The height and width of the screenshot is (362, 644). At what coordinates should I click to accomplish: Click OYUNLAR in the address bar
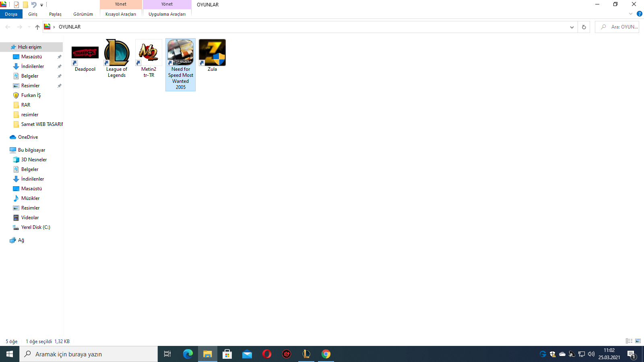click(x=70, y=27)
